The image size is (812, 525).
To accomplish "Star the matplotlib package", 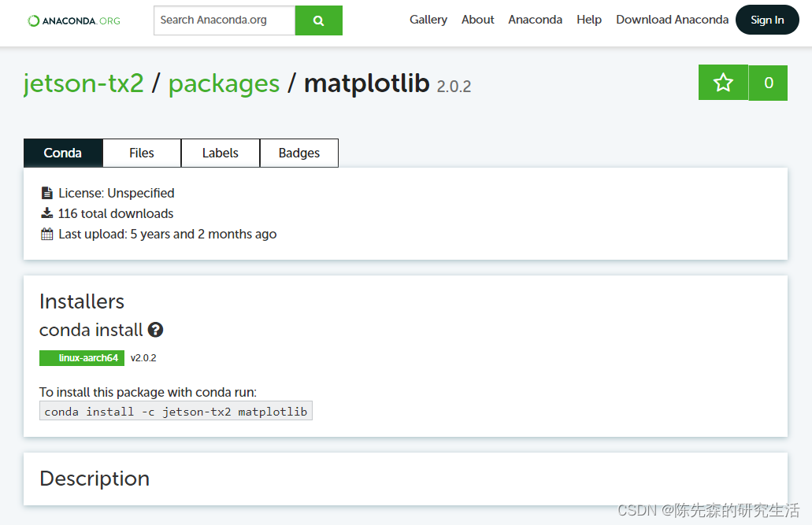I will coord(723,83).
